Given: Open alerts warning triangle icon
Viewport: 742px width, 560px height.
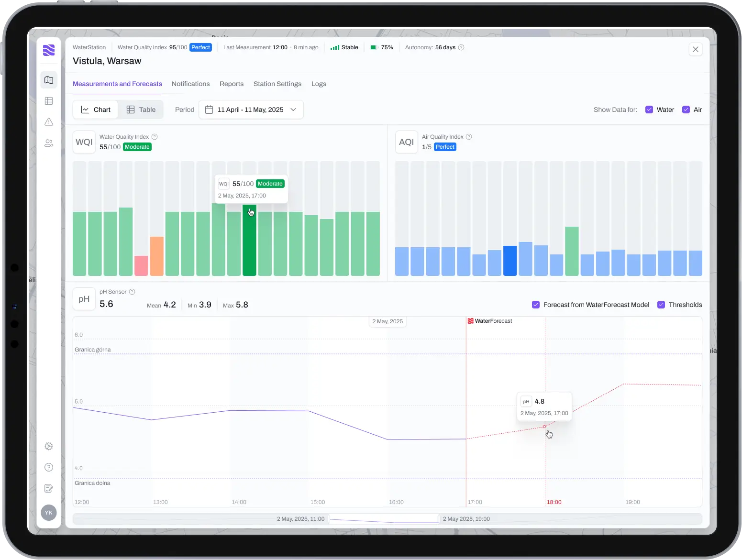Looking at the screenshot, I should tap(49, 122).
